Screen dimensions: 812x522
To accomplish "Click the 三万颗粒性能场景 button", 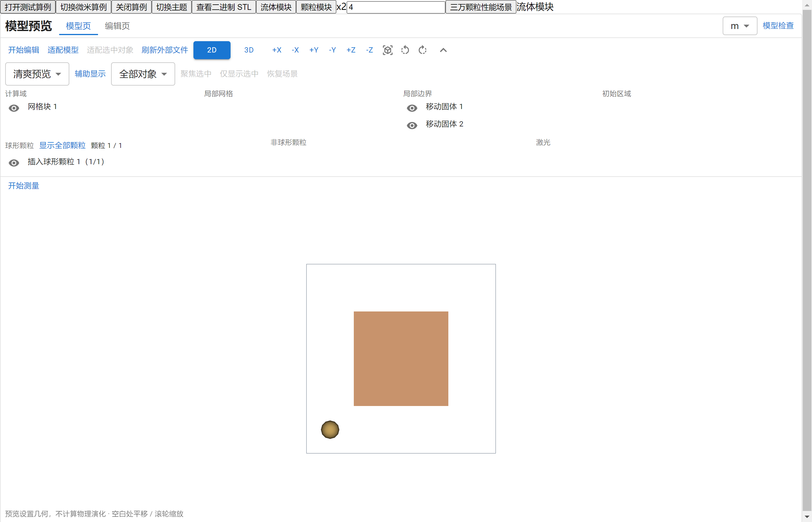I will pos(481,7).
